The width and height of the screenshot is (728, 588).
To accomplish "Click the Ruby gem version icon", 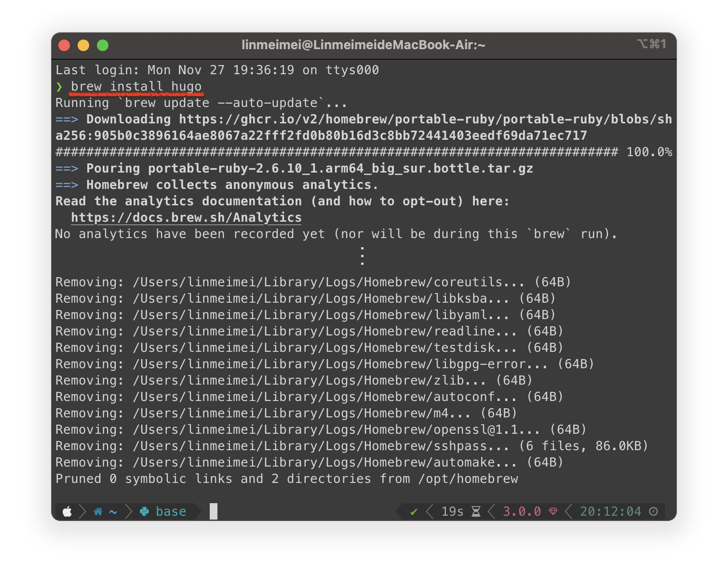I will pyautogui.click(x=553, y=511).
